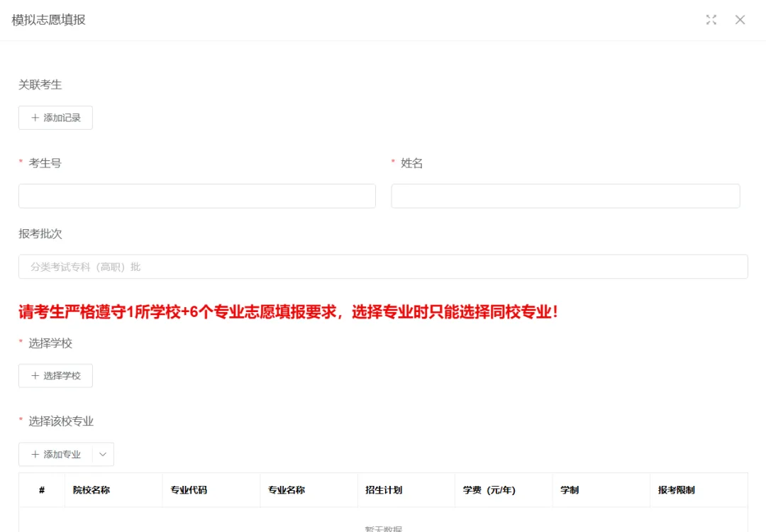Close the 模拟志愿填报 dialog
Screen dimensions: 766x532
click(740, 20)
